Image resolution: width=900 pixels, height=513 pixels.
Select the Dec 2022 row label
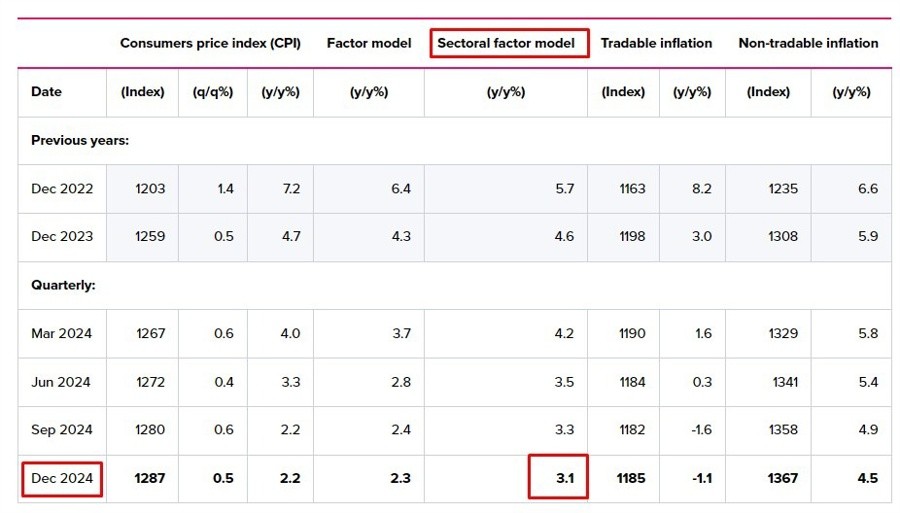(x=62, y=189)
